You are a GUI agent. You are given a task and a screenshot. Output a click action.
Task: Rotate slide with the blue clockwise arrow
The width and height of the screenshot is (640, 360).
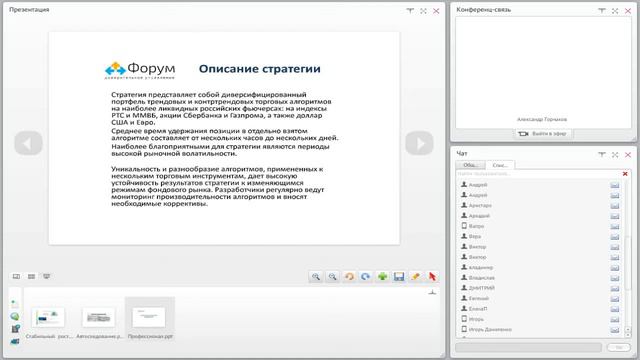[x=366, y=277]
